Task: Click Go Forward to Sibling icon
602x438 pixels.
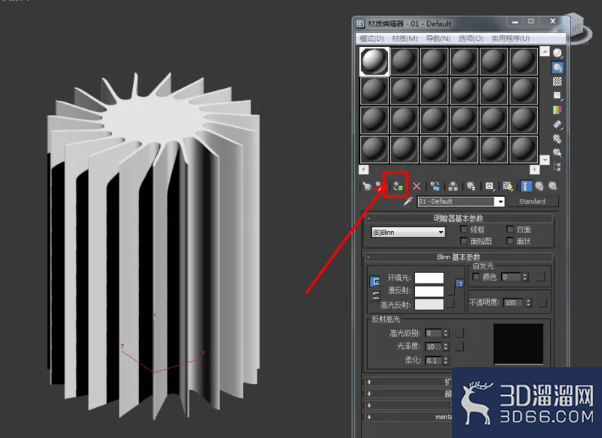Action: pyautogui.click(x=552, y=187)
